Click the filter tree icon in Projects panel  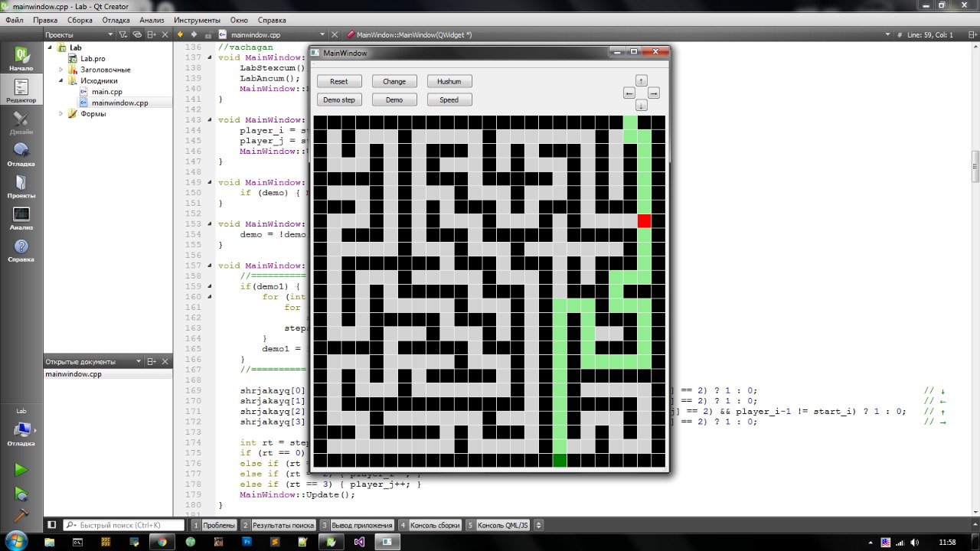click(122, 34)
